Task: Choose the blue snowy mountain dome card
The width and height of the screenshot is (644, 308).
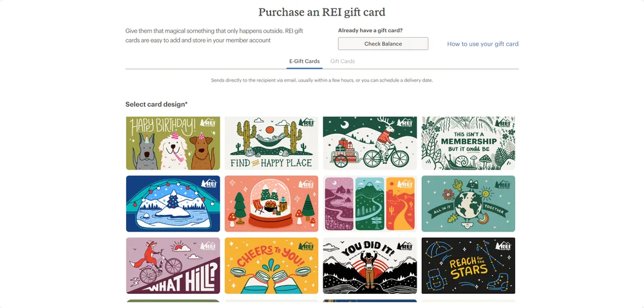Action: 173,204
